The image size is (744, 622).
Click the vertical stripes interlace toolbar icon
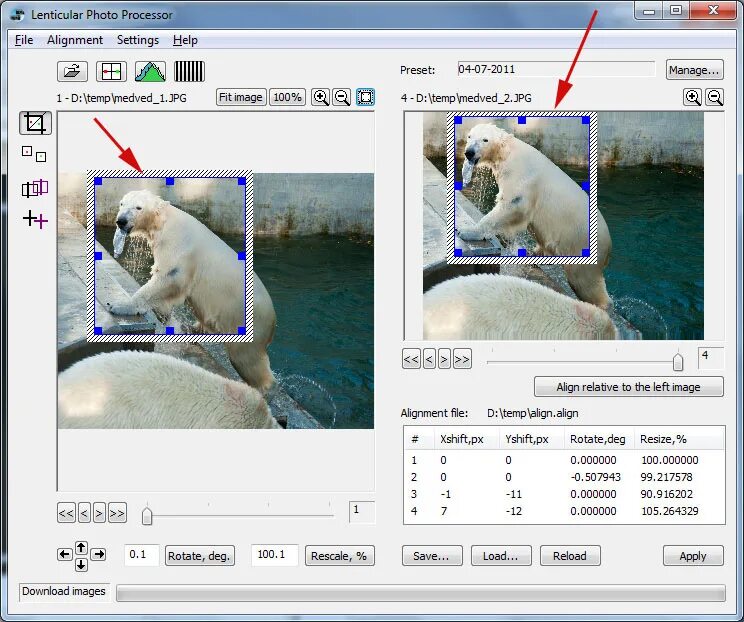tap(189, 72)
